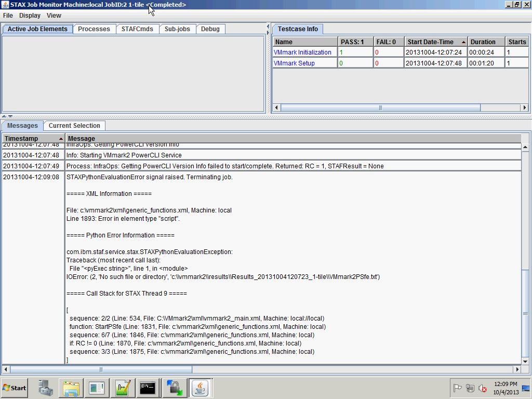532x399 pixels.
Task: Open the File menu
Action: coord(8,15)
